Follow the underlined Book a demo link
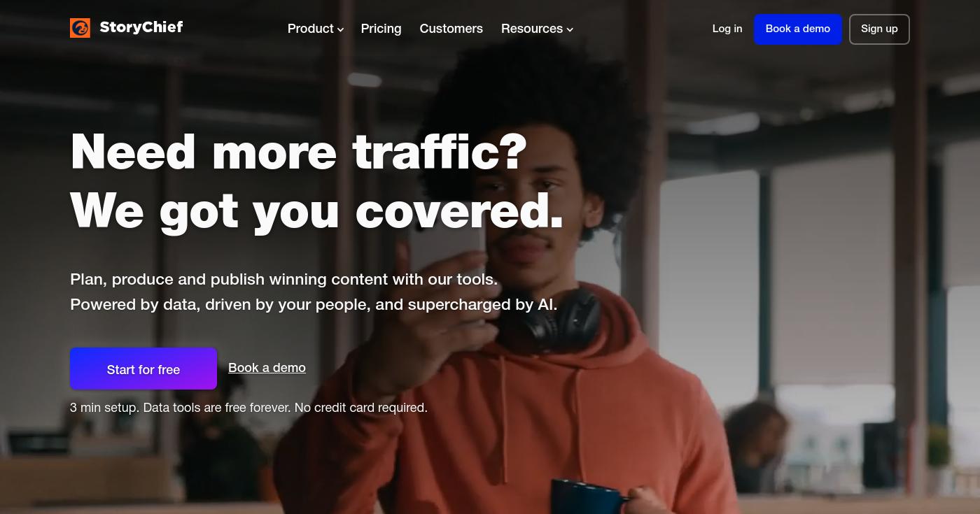Screen dimensions: 980x514 (267, 368)
